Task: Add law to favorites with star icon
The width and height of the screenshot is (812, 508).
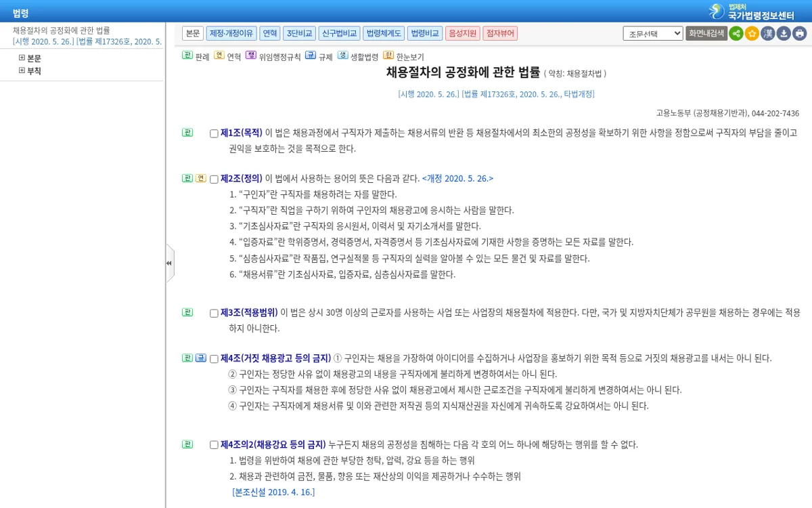Action: [752, 33]
